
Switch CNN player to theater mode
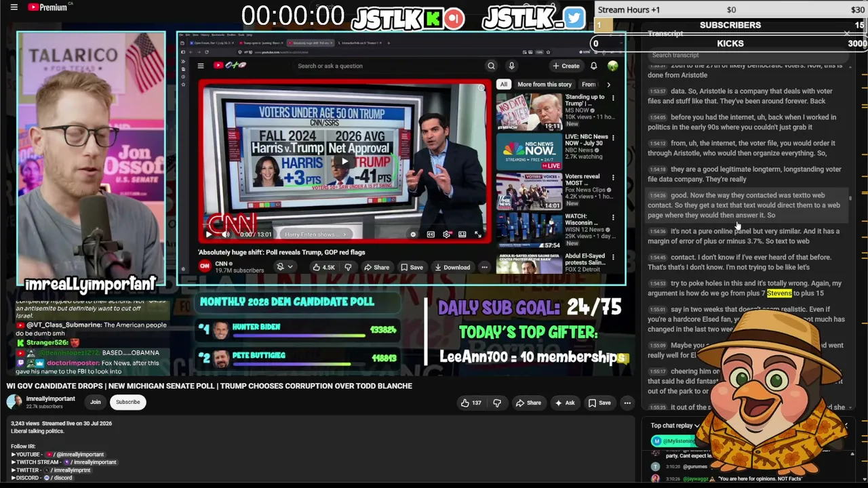tap(462, 235)
